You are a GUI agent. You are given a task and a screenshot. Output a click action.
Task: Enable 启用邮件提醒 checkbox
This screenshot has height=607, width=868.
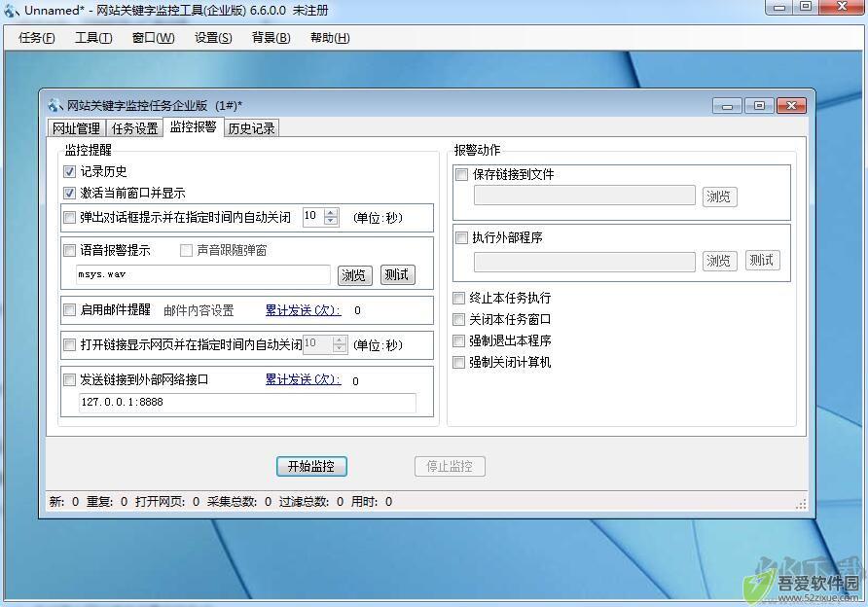click(x=69, y=310)
